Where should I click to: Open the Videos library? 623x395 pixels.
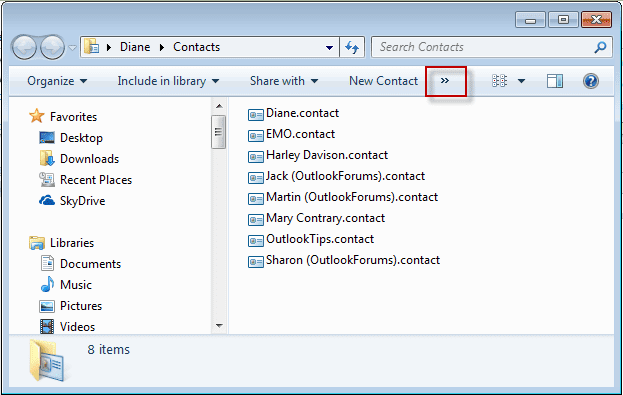point(77,327)
